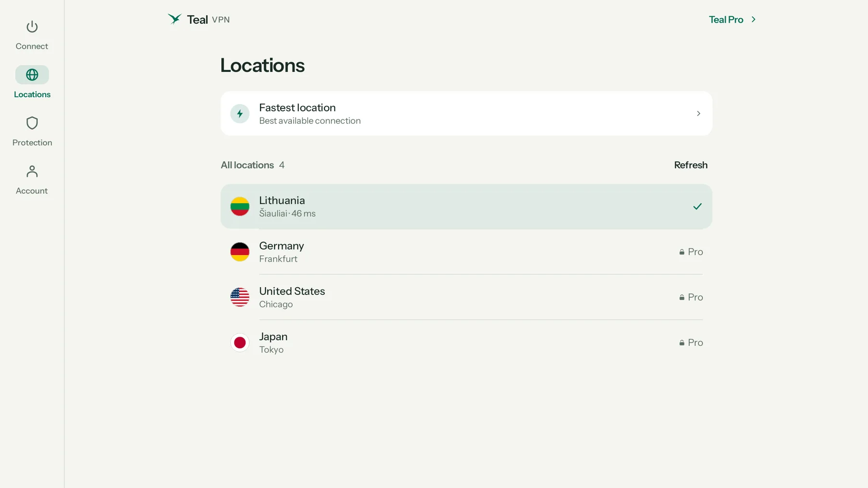This screenshot has width=868, height=488.
Task: Click the Teal VPN bird logo
Action: pyautogui.click(x=175, y=19)
